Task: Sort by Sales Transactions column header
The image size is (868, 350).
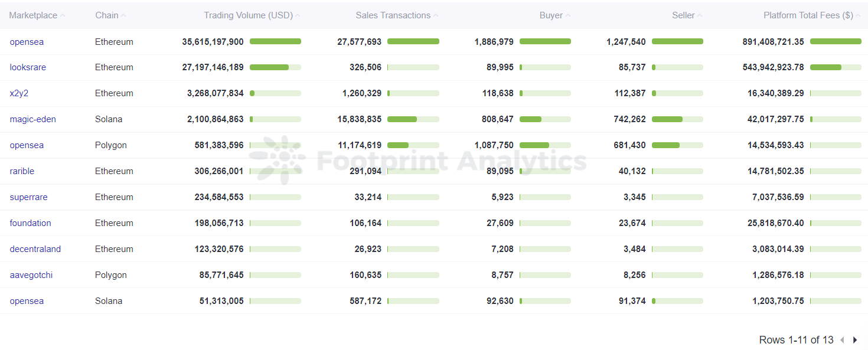Action: [x=397, y=15]
